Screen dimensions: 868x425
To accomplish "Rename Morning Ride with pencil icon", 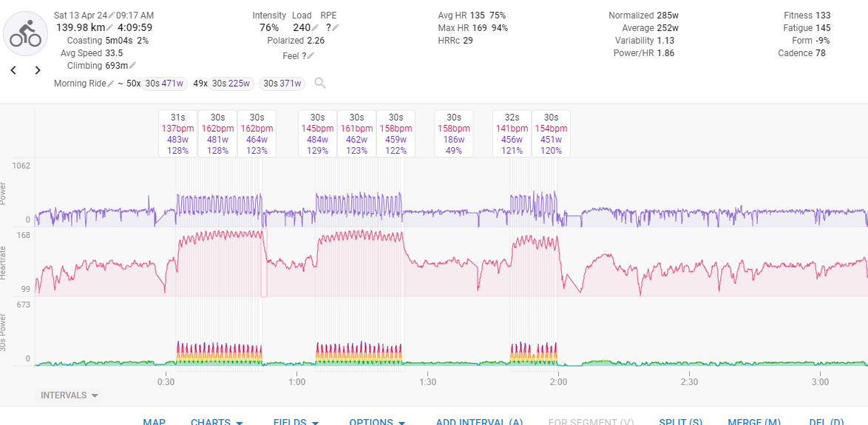I will point(112,84).
